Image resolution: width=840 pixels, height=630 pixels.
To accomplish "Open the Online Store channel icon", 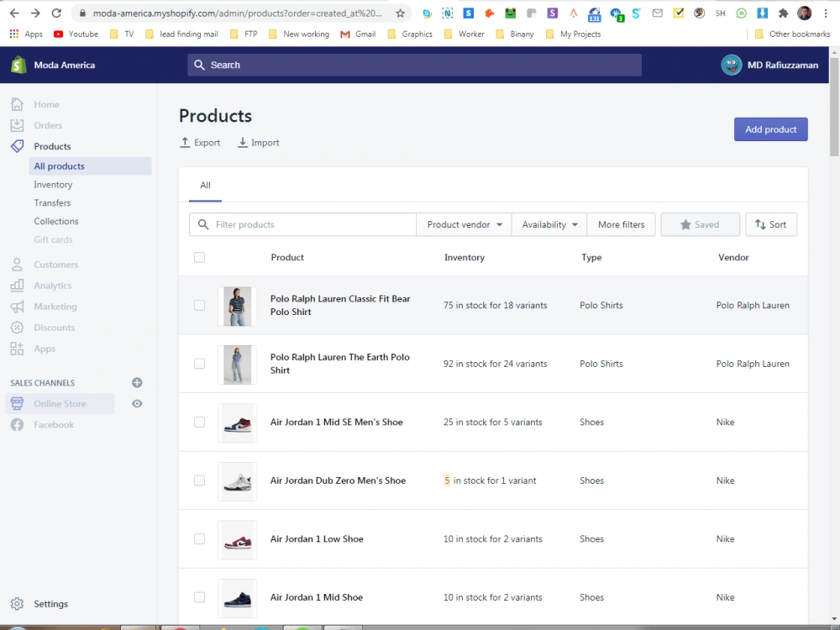I will tap(17, 403).
